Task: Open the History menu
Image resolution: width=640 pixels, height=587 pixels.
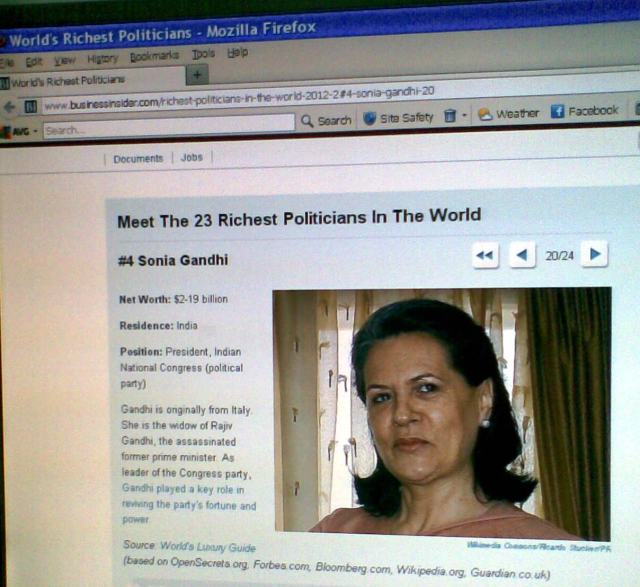Action: click(x=102, y=58)
